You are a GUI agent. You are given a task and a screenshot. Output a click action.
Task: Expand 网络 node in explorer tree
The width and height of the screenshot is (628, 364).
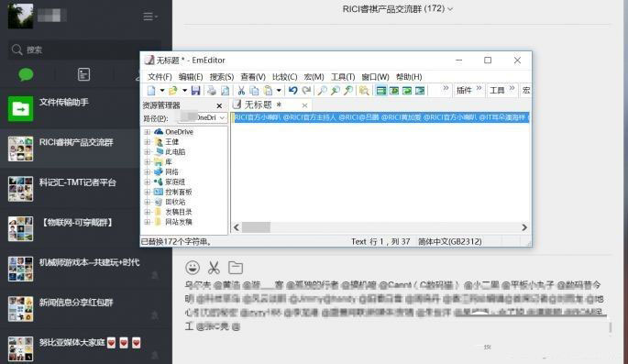147,171
